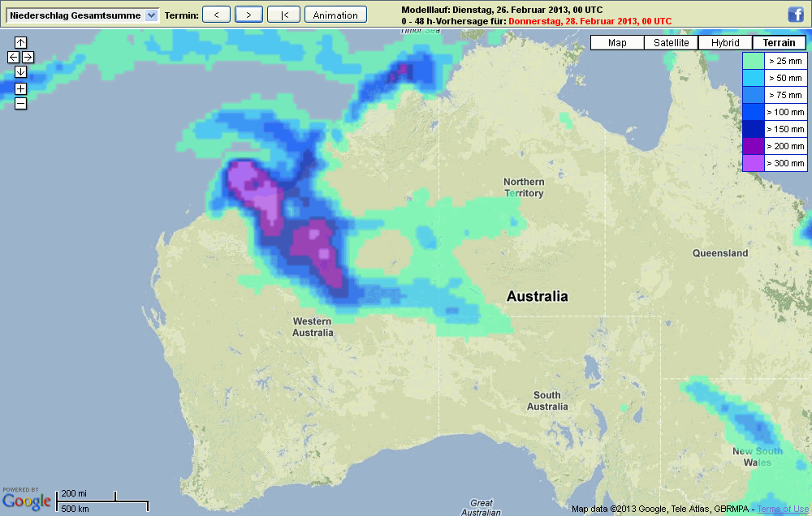Pan the map left with the arrow
The width and height of the screenshot is (812, 516).
pos(13,57)
